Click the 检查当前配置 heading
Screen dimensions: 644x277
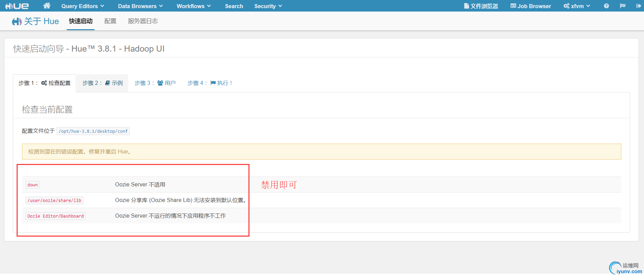click(47, 110)
